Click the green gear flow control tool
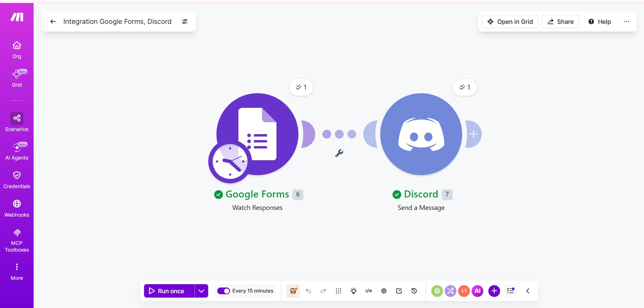Screen dimensions: 644x308 coord(437,291)
